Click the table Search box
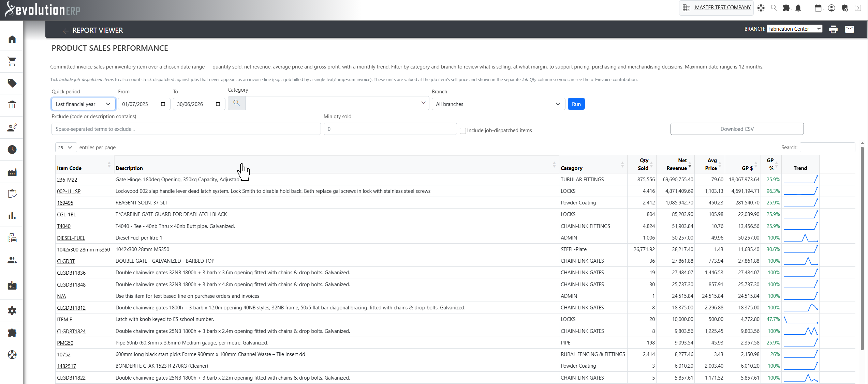 (x=827, y=147)
